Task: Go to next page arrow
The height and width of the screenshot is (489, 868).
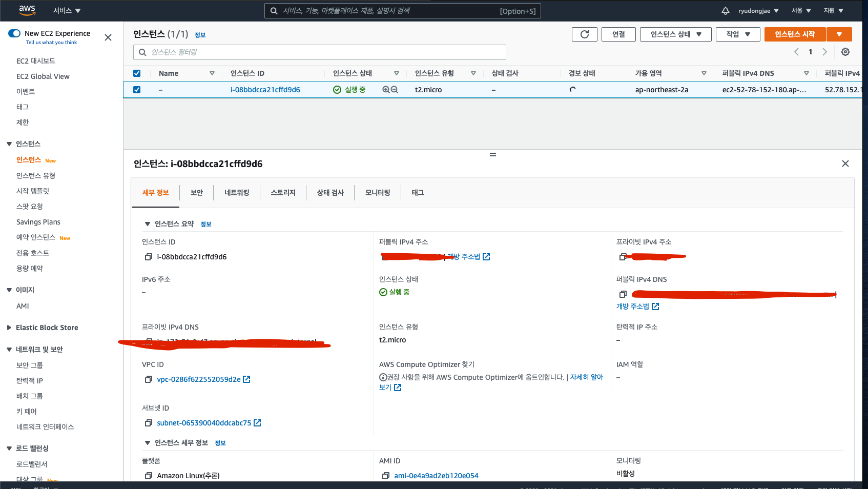Action: tap(824, 52)
